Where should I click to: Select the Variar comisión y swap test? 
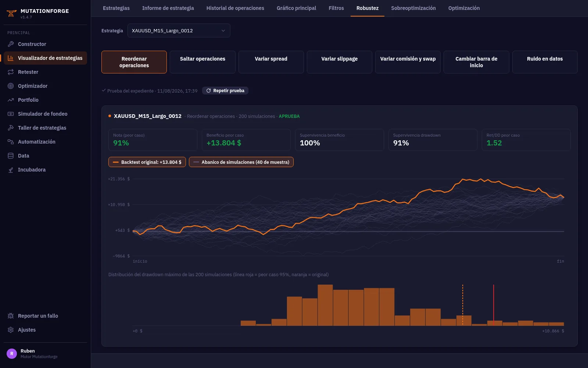point(408,62)
